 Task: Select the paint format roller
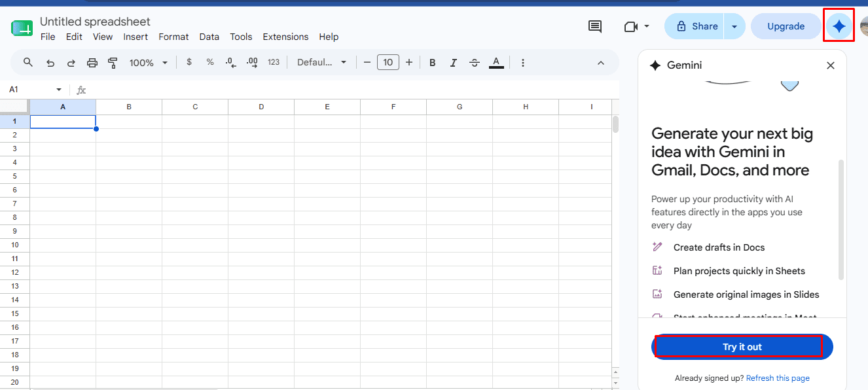(x=113, y=63)
